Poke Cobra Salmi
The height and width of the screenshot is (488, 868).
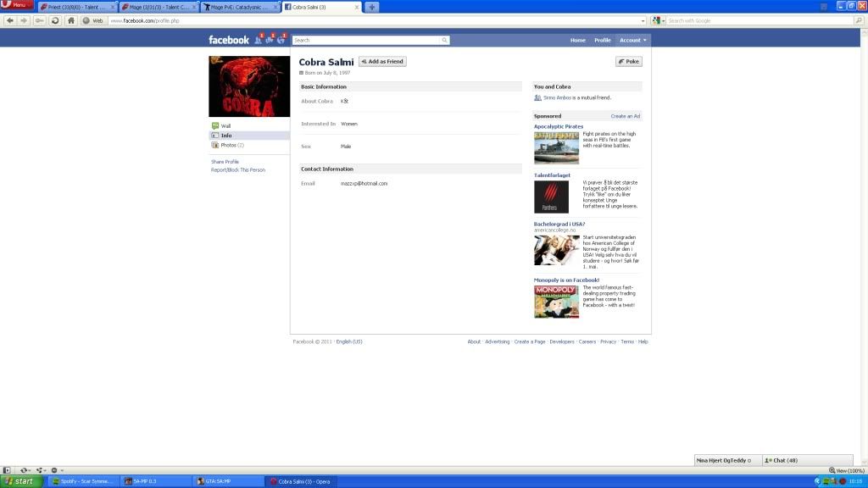[x=628, y=62]
